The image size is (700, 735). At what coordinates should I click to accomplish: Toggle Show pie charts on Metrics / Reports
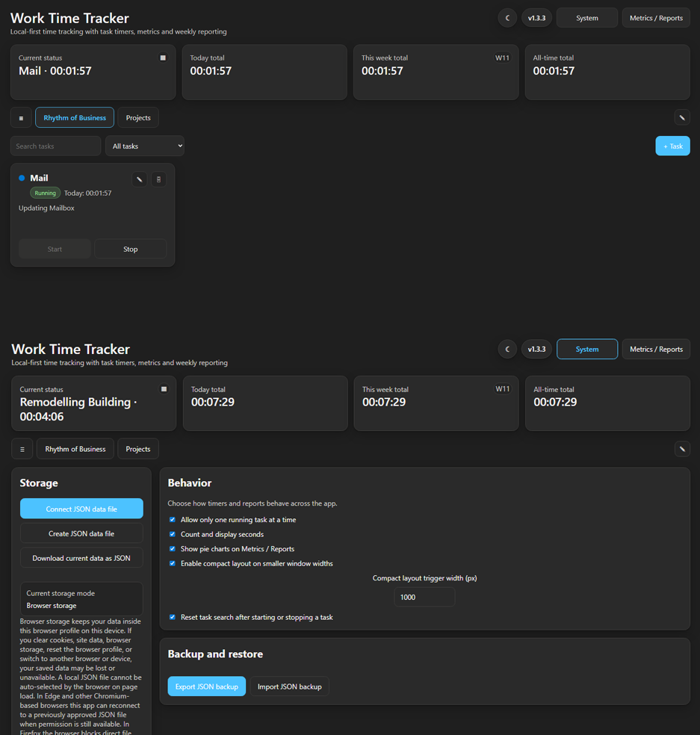coord(173,549)
